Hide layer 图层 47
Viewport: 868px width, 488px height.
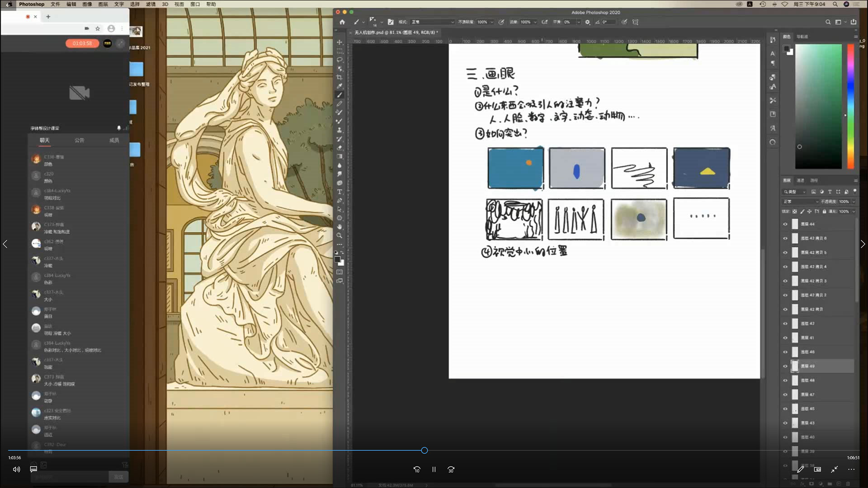point(785,395)
